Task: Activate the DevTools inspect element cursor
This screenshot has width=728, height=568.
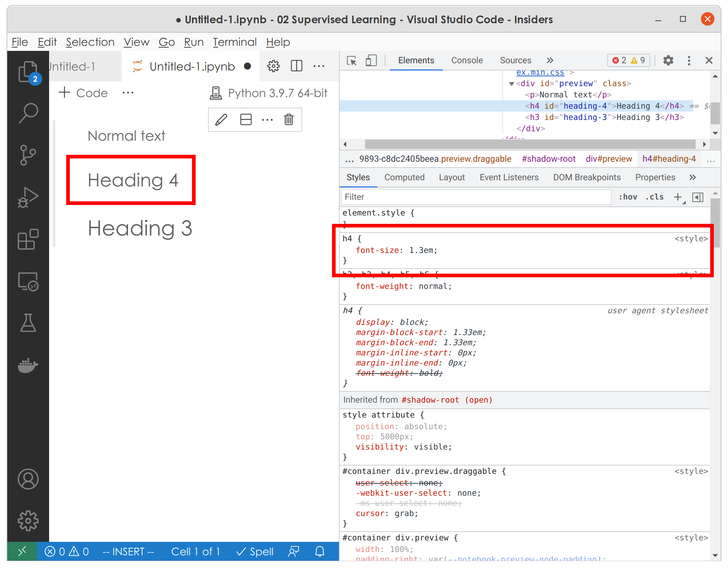Action: click(x=352, y=61)
